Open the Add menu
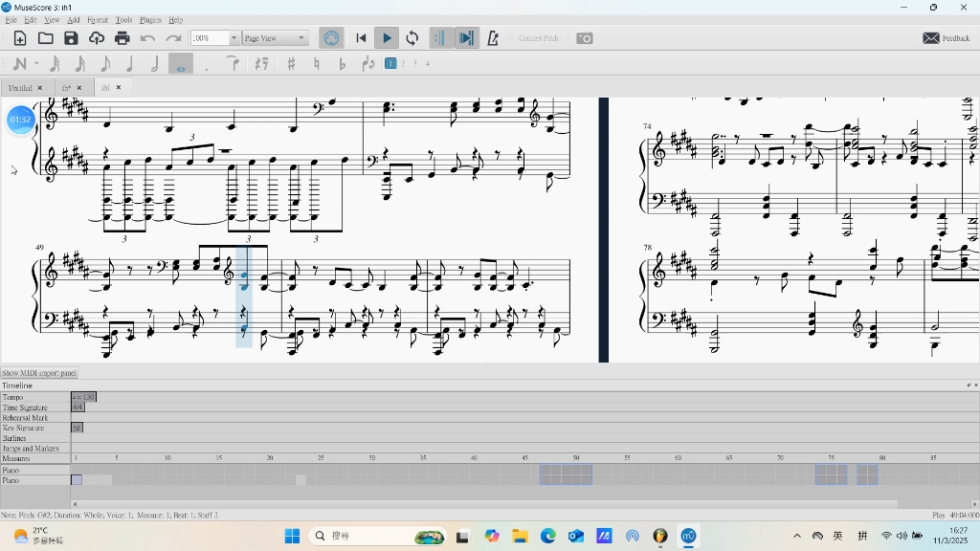This screenshot has height=551, width=980. (x=74, y=20)
